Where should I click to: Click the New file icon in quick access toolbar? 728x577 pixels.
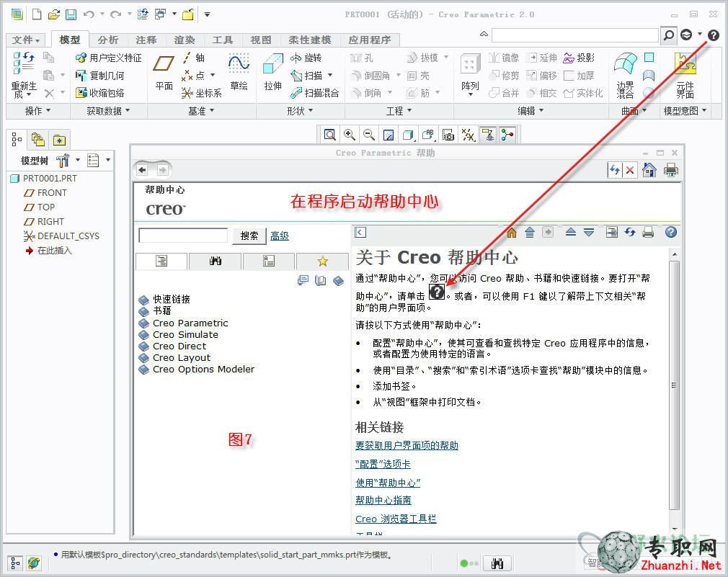pos(37,14)
